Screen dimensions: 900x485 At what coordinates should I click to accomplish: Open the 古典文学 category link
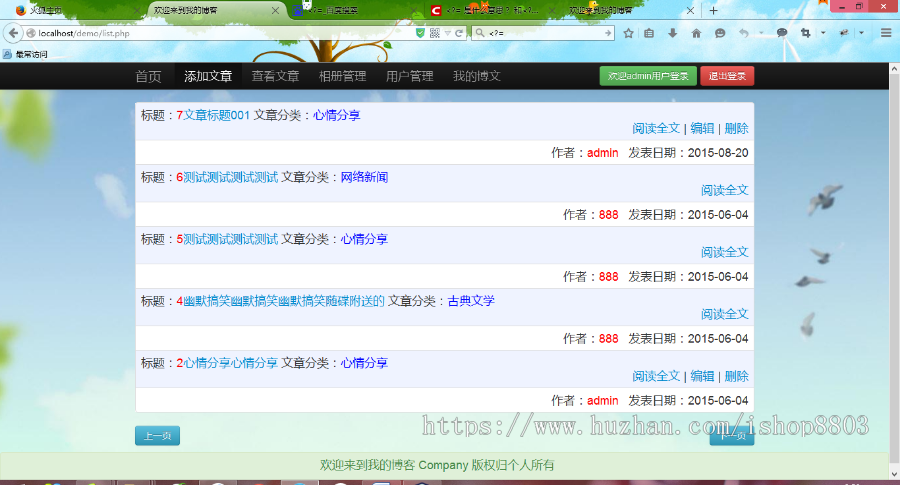tap(471, 301)
